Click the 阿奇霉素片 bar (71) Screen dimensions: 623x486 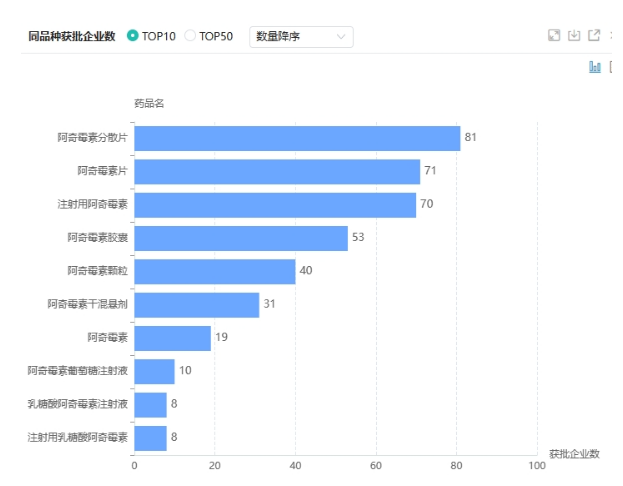point(277,171)
